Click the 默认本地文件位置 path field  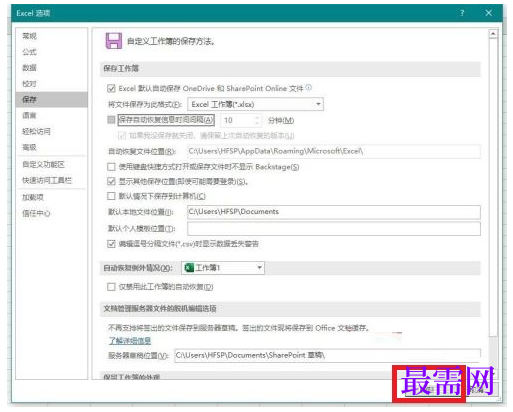334,212
